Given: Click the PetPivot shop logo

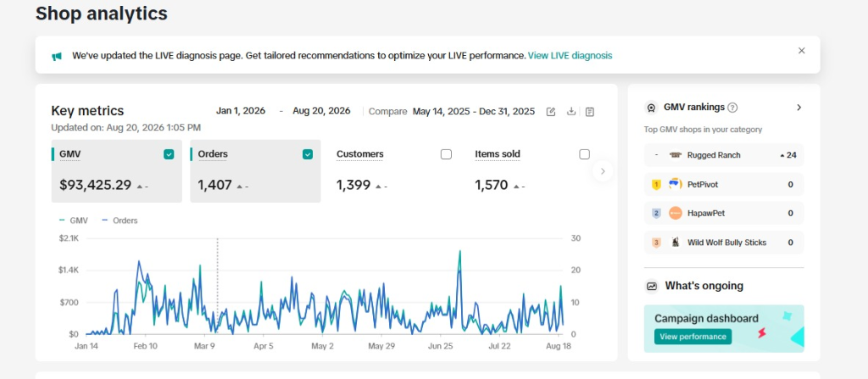Looking at the screenshot, I should click(x=676, y=184).
